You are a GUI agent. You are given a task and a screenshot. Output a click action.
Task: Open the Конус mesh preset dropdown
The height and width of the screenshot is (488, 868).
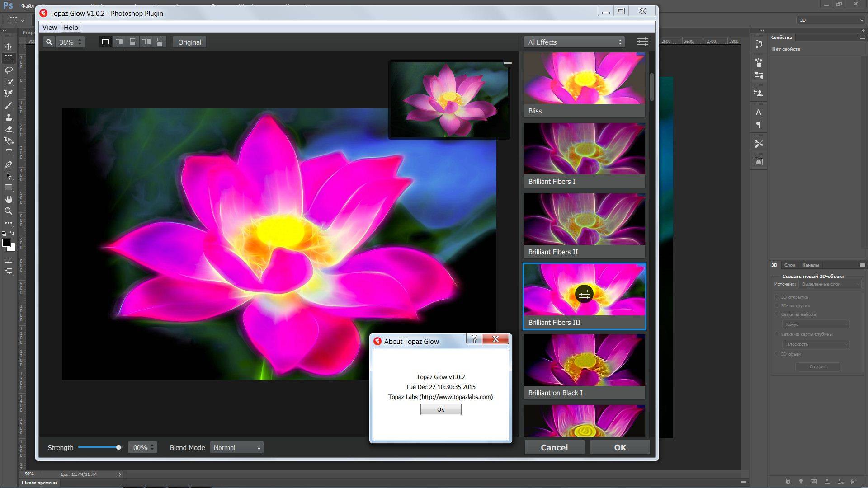(x=816, y=324)
